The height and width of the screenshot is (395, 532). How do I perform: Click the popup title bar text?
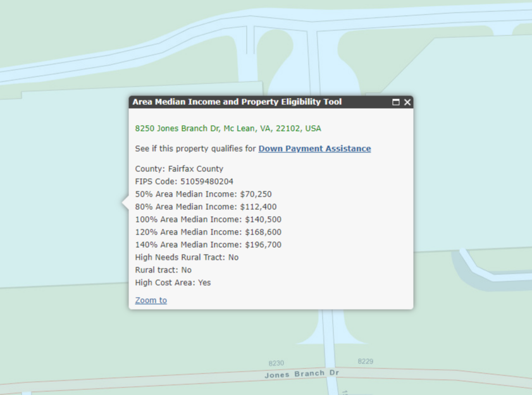point(237,102)
